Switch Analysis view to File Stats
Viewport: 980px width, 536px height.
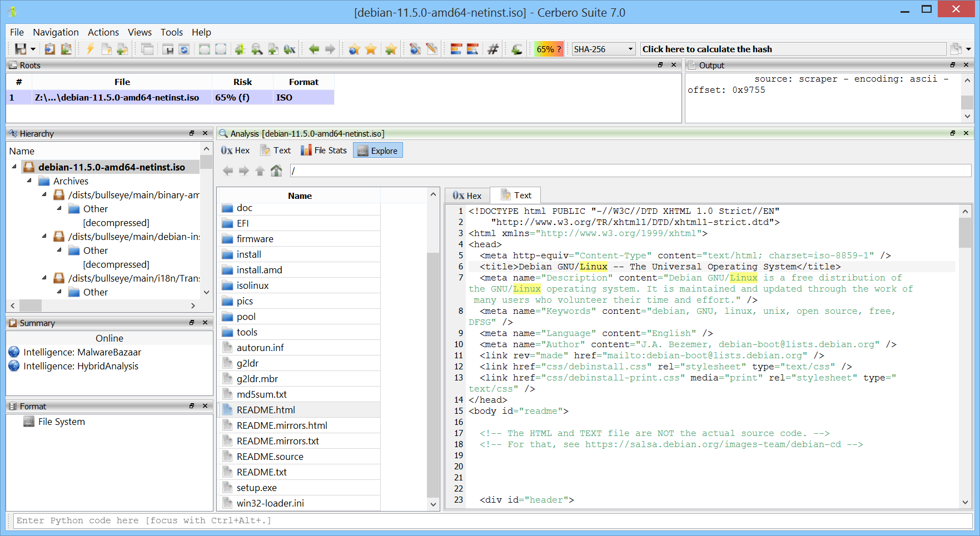[324, 151]
